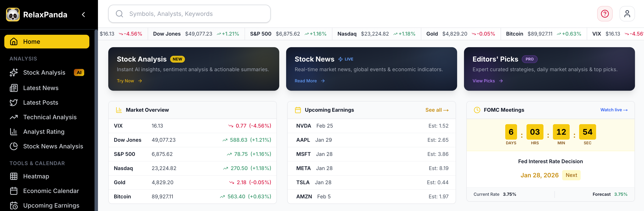Click the Technical Analysis chart icon

tap(14, 117)
